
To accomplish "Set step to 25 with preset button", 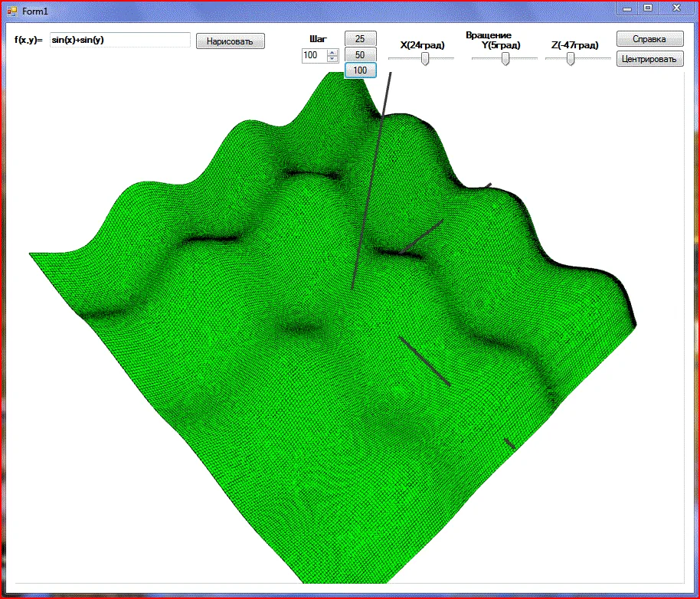I will point(360,39).
